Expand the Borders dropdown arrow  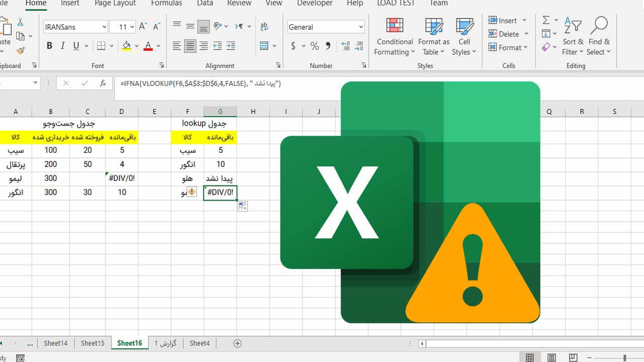[x=112, y=46]
